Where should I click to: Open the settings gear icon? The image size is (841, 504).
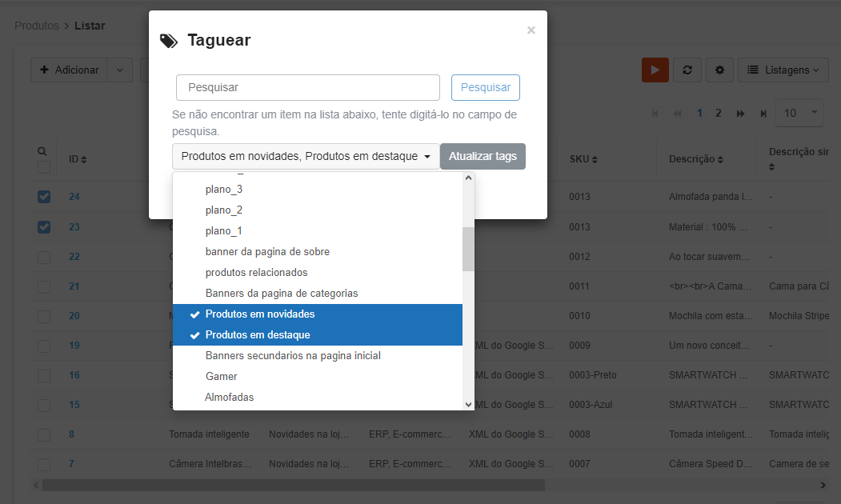(x=719, y=70)
